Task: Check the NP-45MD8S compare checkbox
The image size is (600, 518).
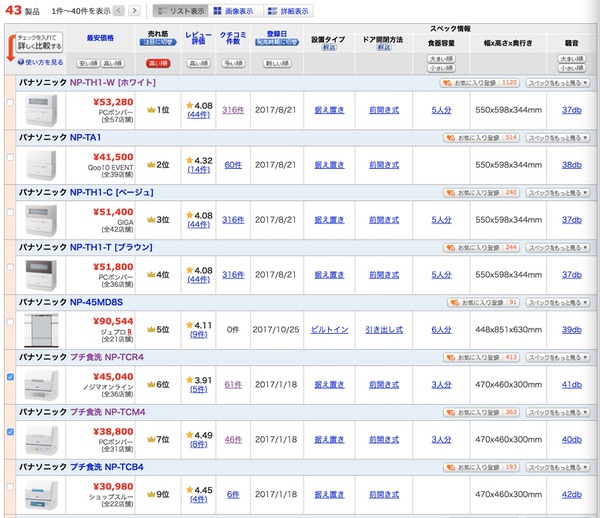Action: (x=10, y=322)
